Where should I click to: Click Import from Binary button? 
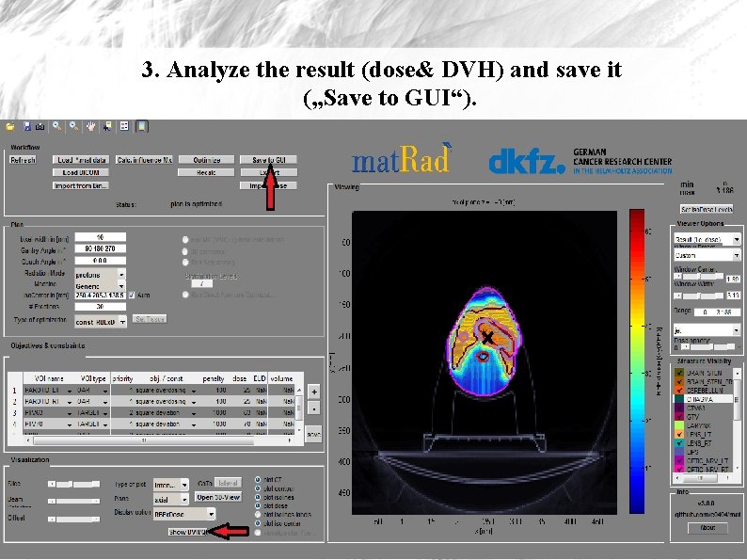pos(81,185)
